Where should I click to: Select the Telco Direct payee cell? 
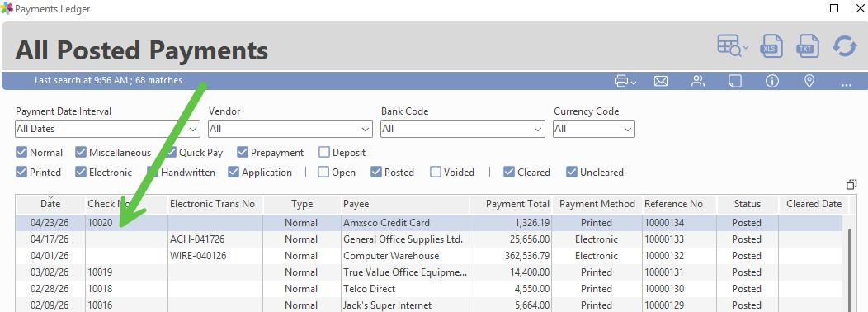pos(404,289)
